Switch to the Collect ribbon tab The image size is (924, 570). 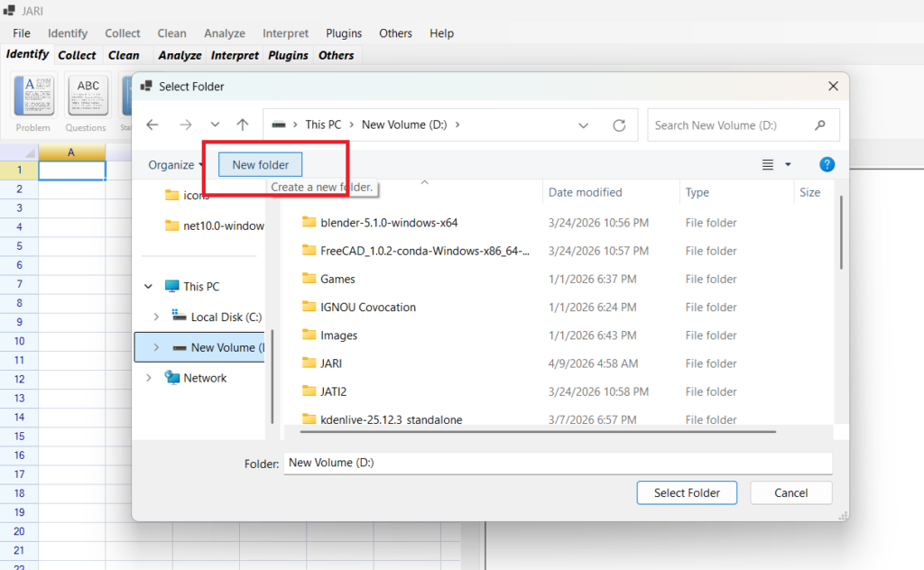click(x=77, y=55)
